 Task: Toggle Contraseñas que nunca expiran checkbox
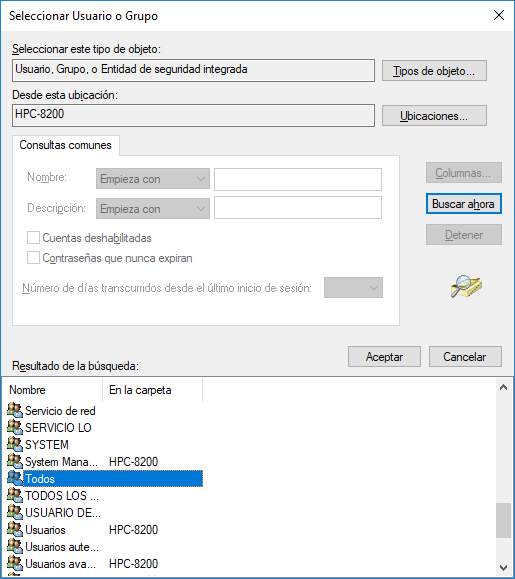(33, 257)
